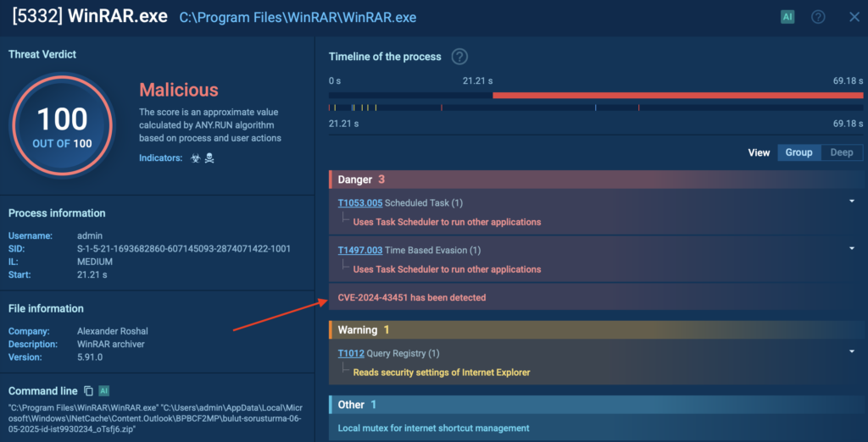Click the red segment of the process timeline

tap(678, 95)
